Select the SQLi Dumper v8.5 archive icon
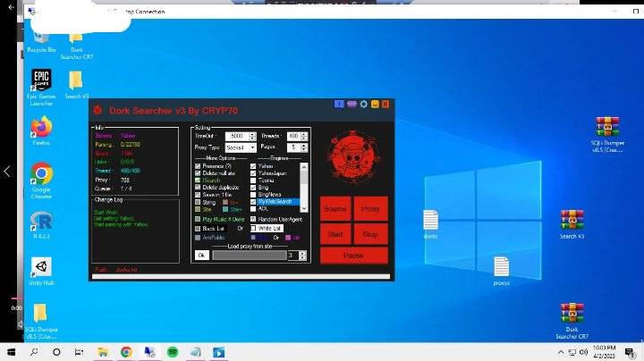Viewport: 644px width, 361px height. [x=607, y=135]
